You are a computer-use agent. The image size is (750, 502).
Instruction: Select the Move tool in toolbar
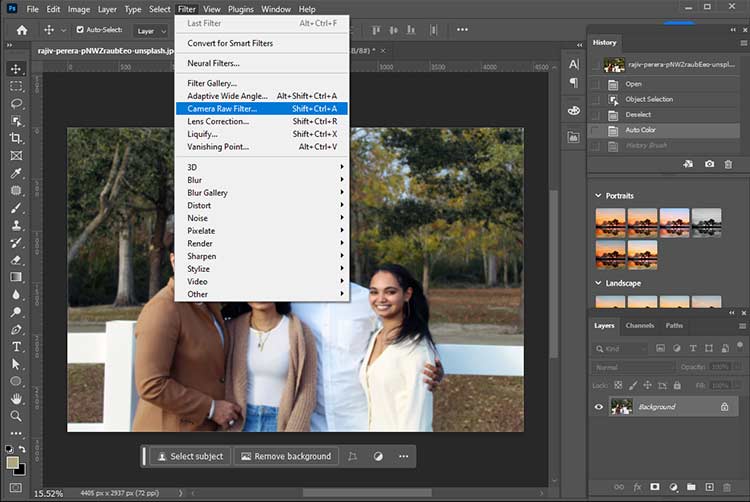point(16,69)
